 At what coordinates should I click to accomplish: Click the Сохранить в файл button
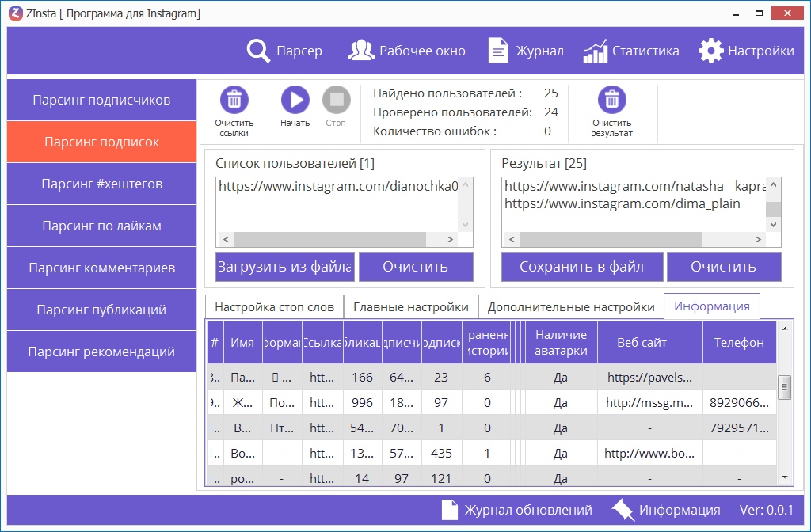[581, 267]
